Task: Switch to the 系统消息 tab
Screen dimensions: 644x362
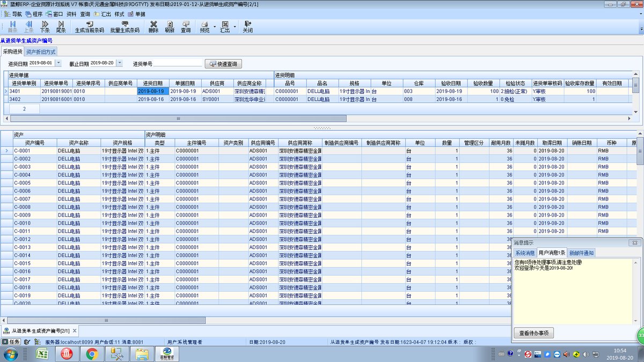Action: 525,253
